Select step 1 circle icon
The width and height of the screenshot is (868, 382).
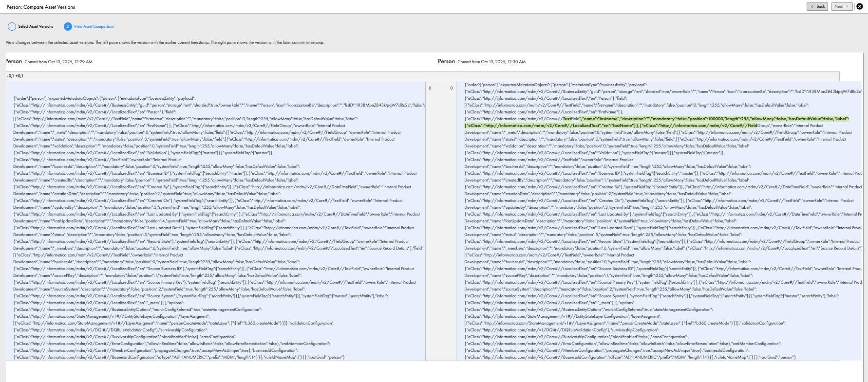point(12,26)
